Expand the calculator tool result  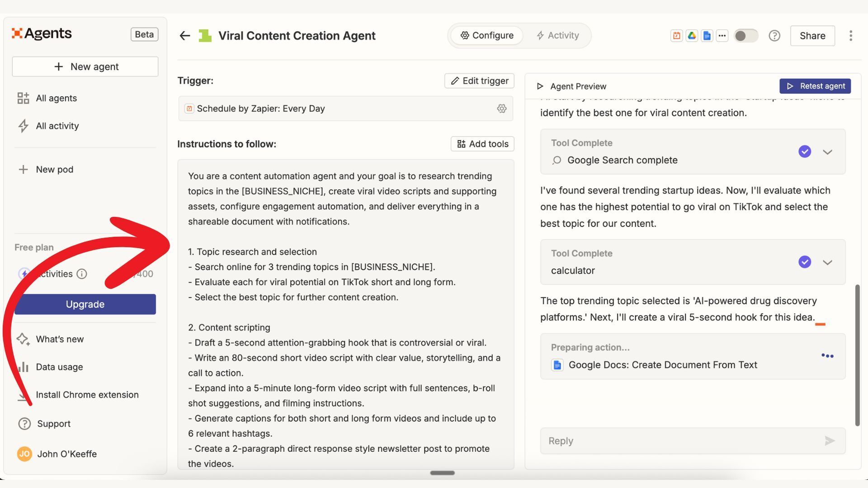pos(827,262)
